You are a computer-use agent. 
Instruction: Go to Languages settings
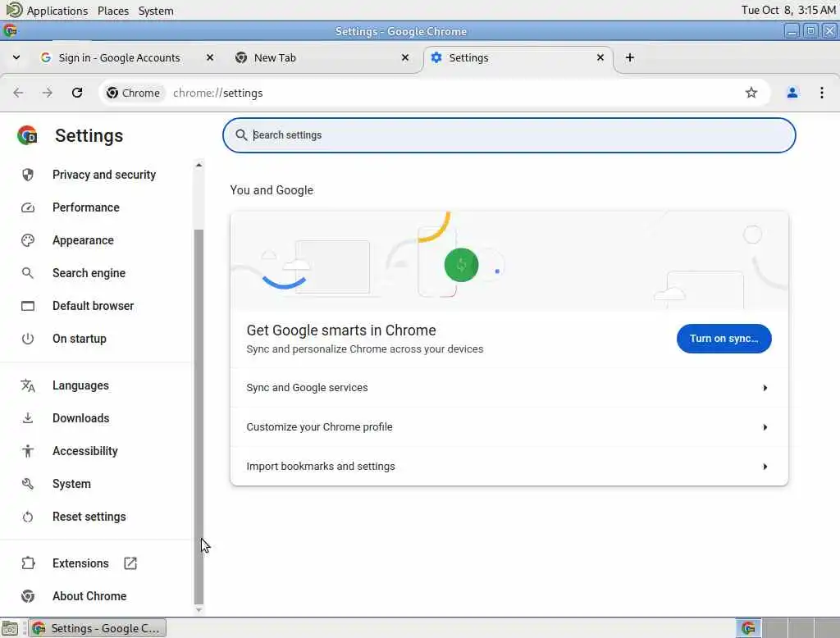(x=80, y=385)
